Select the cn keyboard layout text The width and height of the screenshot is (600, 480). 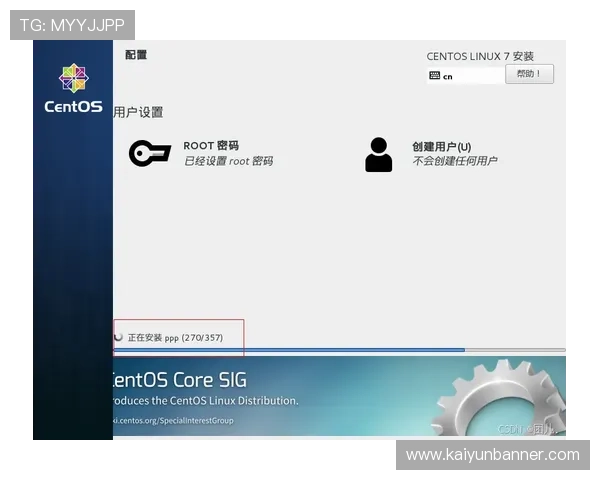[x=447, y=76]
